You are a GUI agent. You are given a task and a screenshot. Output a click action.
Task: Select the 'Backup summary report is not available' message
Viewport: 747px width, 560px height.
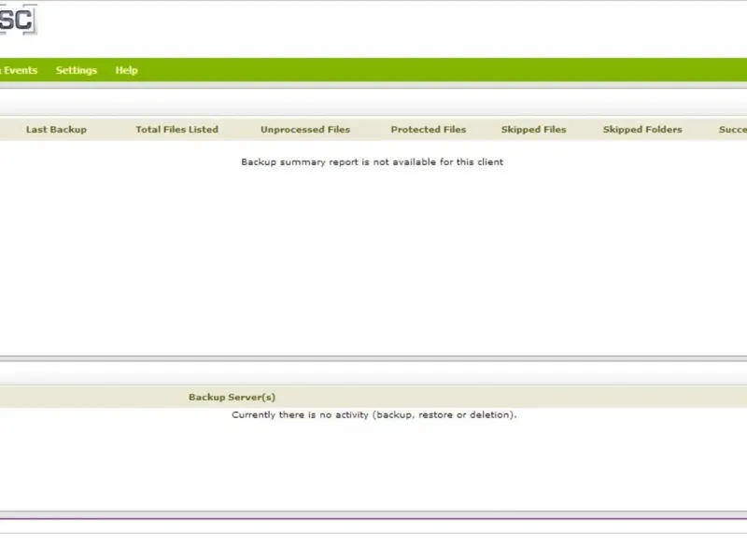click(372, 161)
